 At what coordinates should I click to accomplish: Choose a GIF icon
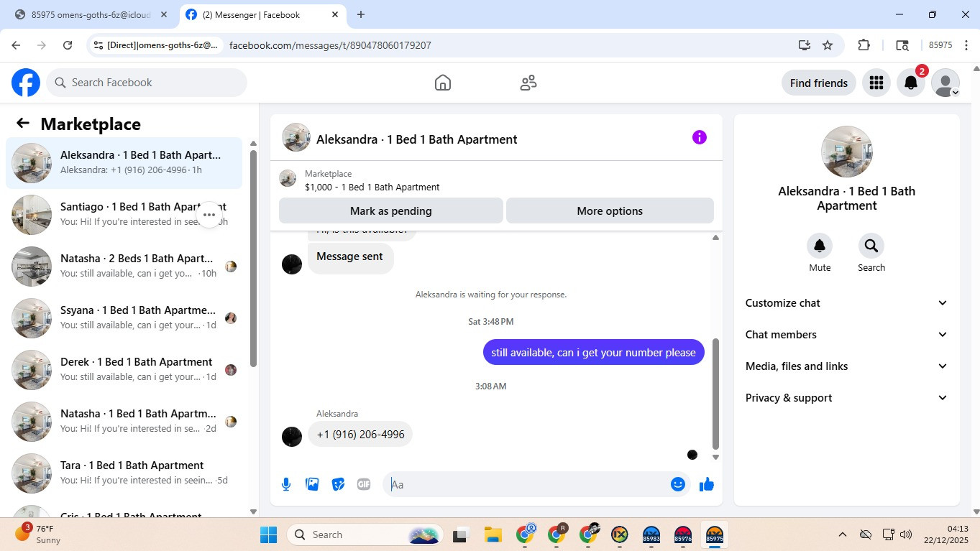coord(364,484)
